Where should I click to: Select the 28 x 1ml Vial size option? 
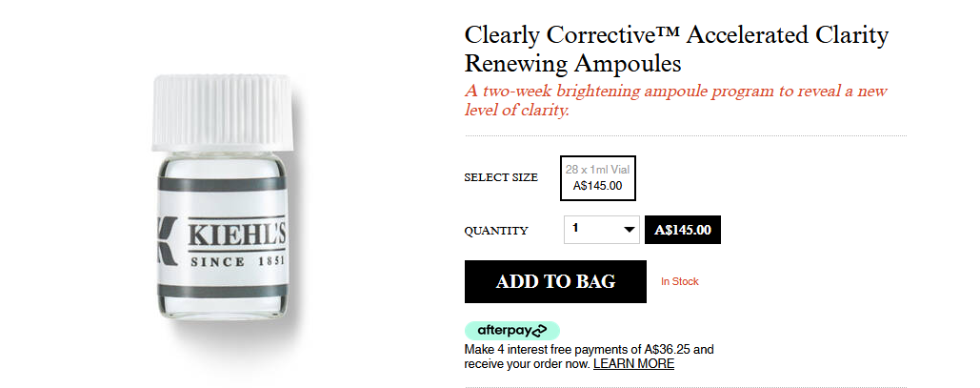coord(597,177)
